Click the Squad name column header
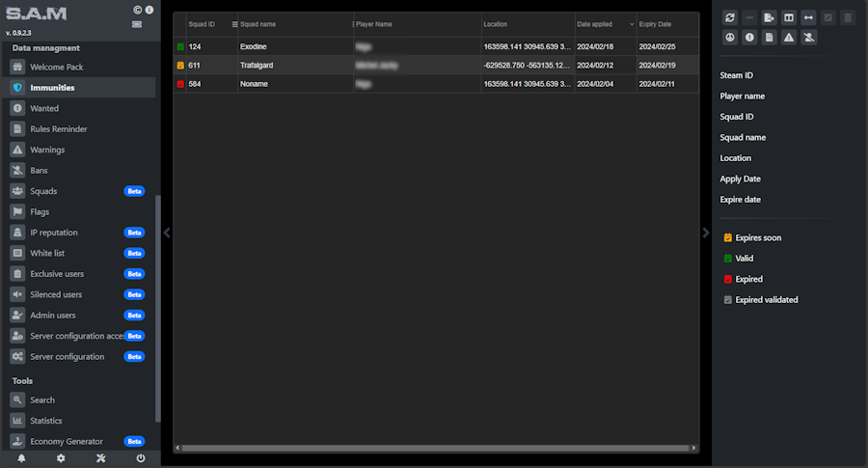 (x=289, y=24)
